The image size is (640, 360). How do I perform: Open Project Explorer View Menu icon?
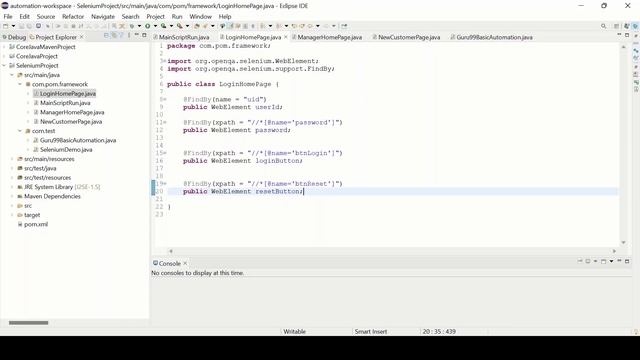click(129, 36)
